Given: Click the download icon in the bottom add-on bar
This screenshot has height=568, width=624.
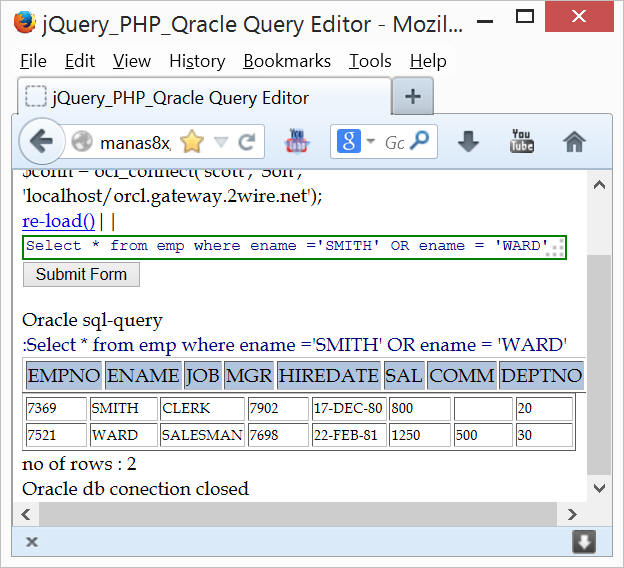Looking at the screenshot, I should 584,542.
